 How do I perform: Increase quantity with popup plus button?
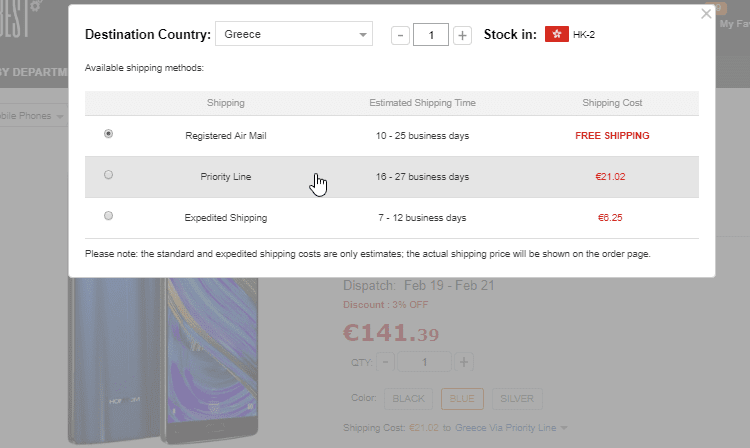click(462, 35)
